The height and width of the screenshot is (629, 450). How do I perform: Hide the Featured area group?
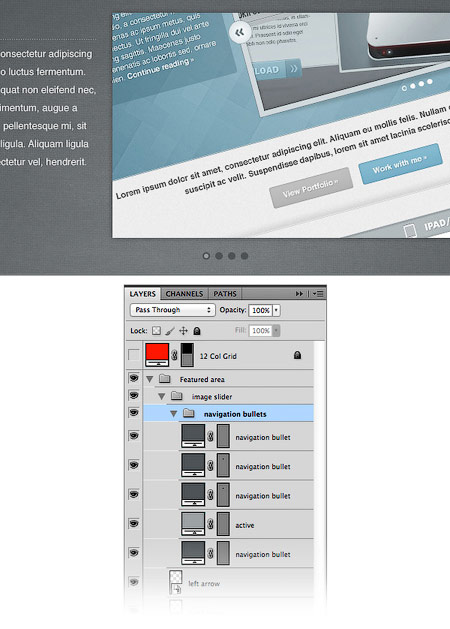coord(134,378)
